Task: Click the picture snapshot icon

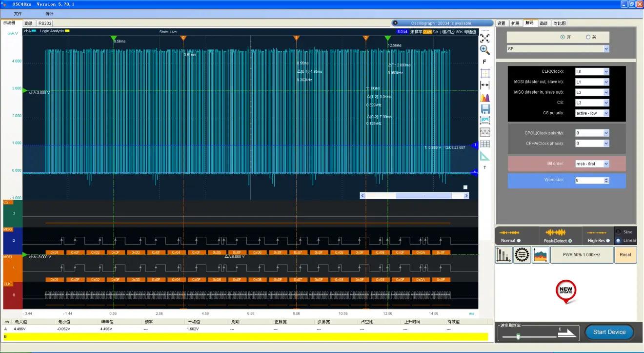Action: tap(485, 121)
